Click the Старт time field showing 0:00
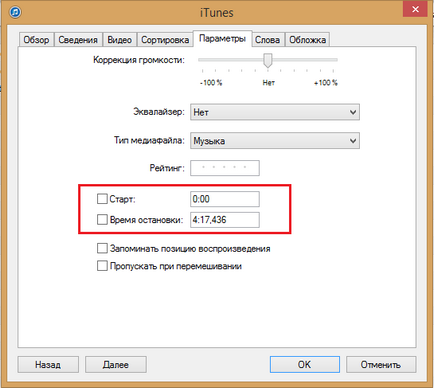The width and height of the screenshot is (434, 388). (225, 199)
